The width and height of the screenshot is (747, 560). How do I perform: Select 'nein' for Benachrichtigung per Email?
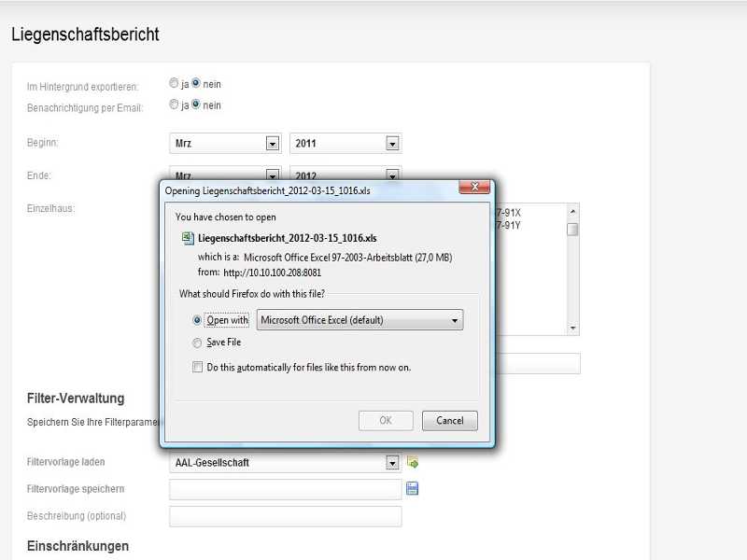196,105
